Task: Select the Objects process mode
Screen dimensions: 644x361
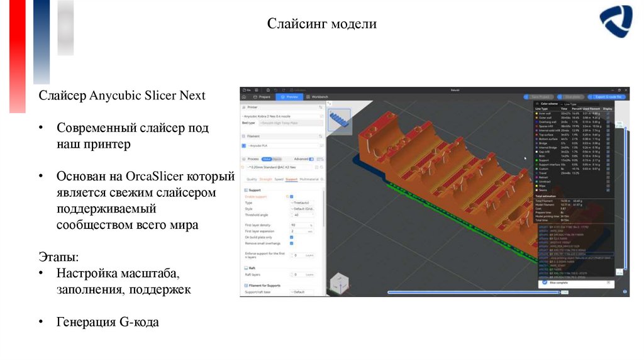Action: tap(277, 159)
